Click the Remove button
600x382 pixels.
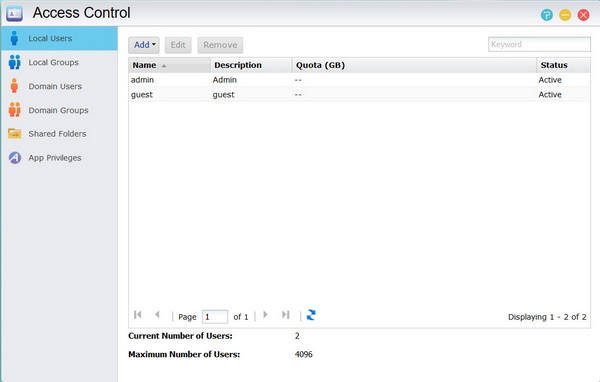[220, 45]
